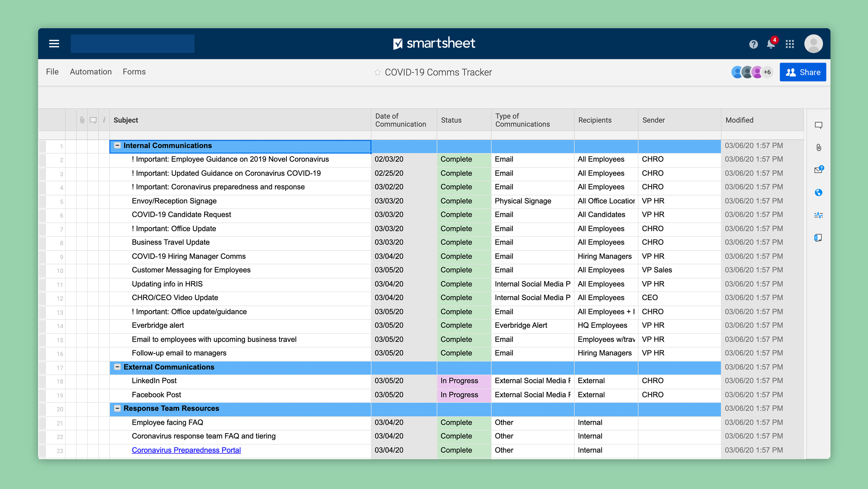The height and width of the screenshot is (489, 868).
Task: Open the attachments panel in right sidebar
Action: 818,148
